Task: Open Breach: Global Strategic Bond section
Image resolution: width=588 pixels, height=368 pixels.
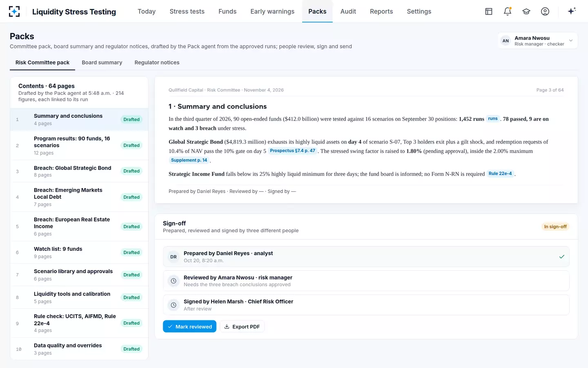Action: tap(79, 171)
